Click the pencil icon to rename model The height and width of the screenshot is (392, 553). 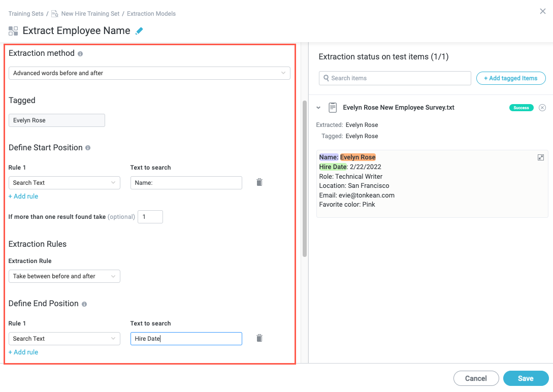click(x=139, y=31)
